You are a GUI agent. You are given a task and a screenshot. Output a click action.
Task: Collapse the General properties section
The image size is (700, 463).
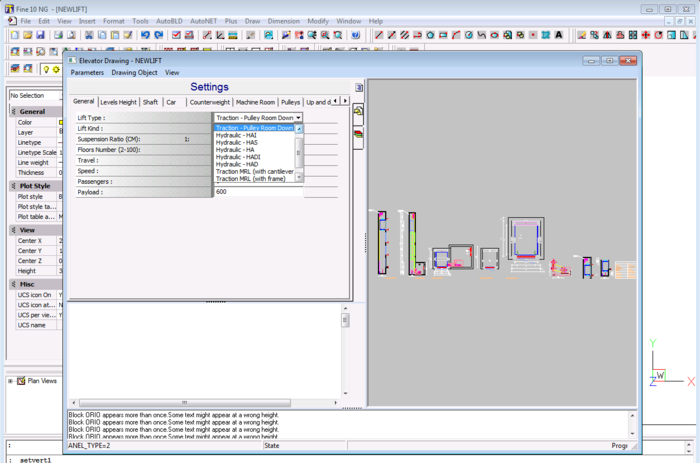tap(13, 112)
